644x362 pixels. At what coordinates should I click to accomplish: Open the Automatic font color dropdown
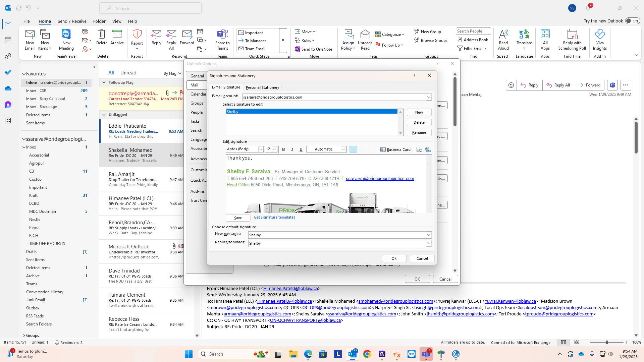pos(343,149)
